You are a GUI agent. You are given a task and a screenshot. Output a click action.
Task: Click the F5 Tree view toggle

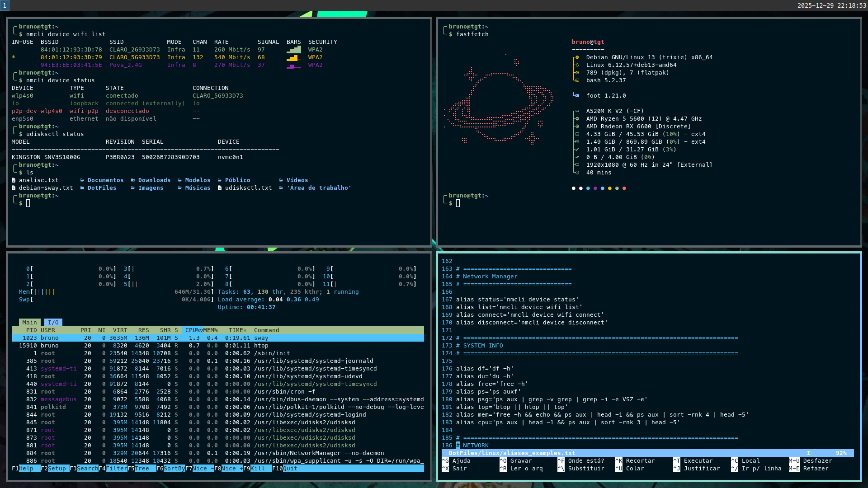click(x=142, y=469)
